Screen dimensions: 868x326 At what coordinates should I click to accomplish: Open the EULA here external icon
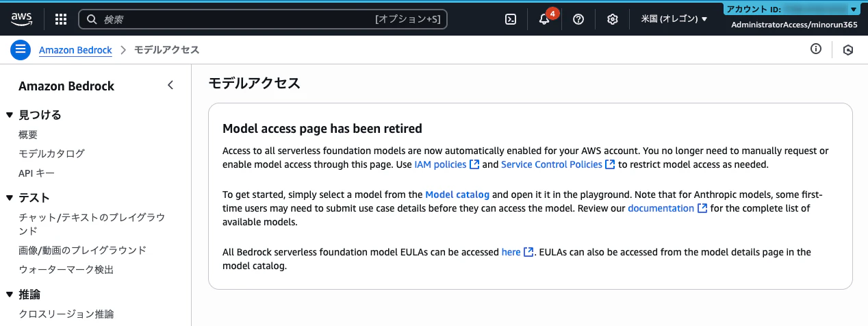(x=528, y=252)
